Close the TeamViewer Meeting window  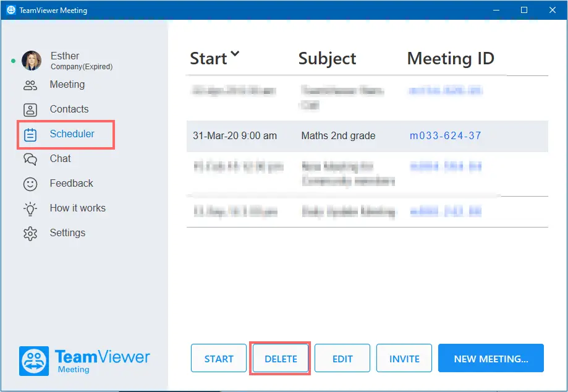coord(552,10)
